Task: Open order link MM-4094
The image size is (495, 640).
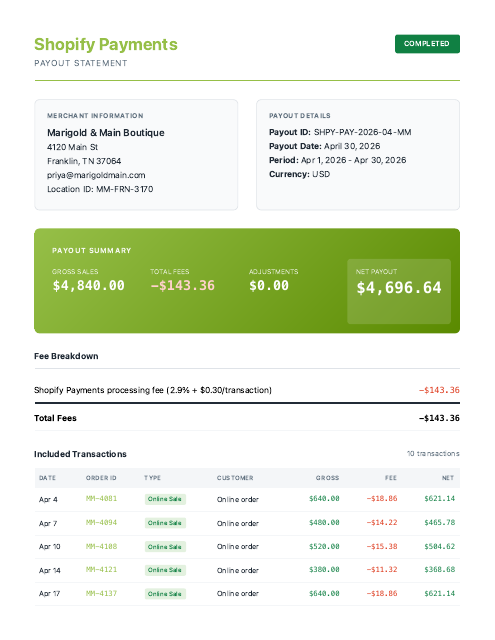Action: point(101,522)
